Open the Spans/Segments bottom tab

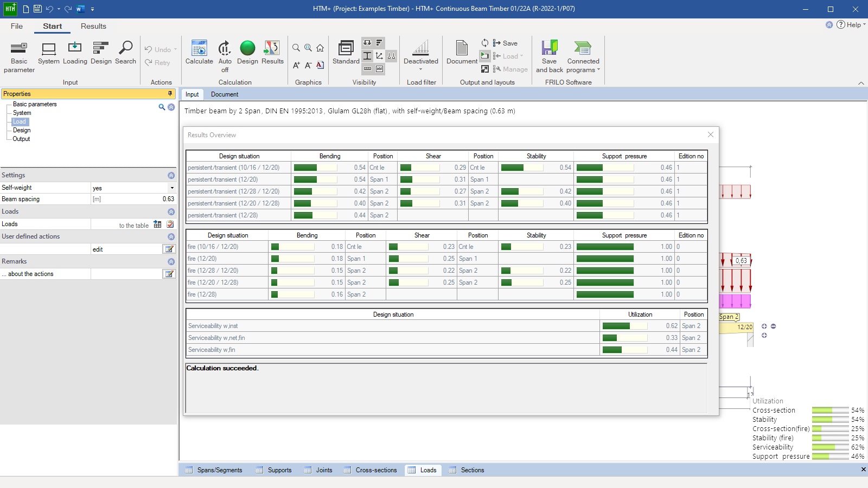pyautogui.click(x=214, y=470)
